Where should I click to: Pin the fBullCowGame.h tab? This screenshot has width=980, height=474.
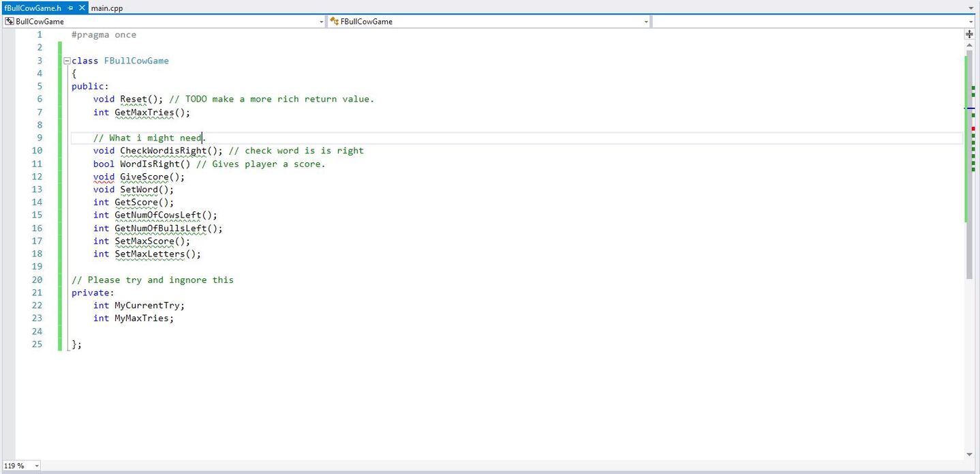tap(71, 8)
